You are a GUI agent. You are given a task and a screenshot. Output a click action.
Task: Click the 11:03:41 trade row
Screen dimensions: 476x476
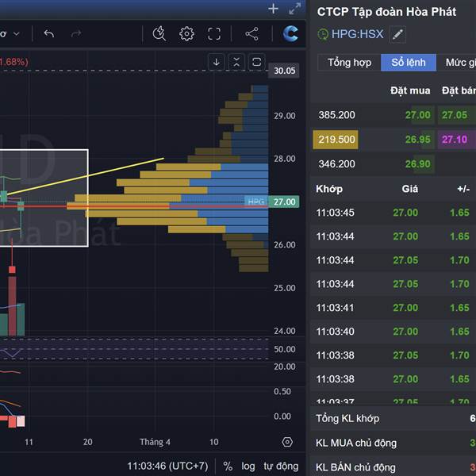[393, 308]
